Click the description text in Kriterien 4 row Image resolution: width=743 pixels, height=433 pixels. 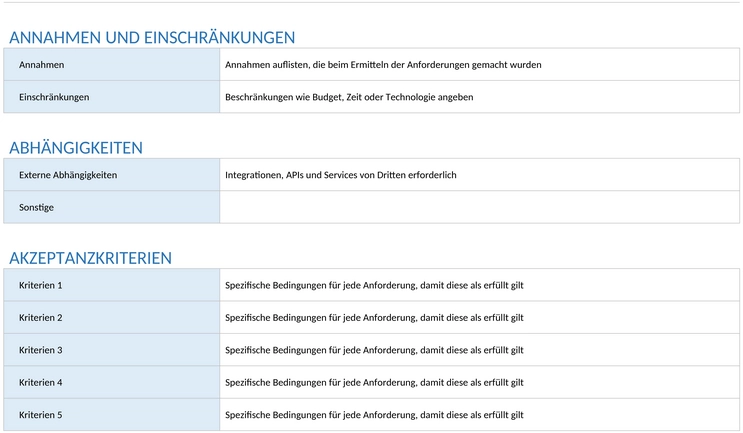[374, 382]
